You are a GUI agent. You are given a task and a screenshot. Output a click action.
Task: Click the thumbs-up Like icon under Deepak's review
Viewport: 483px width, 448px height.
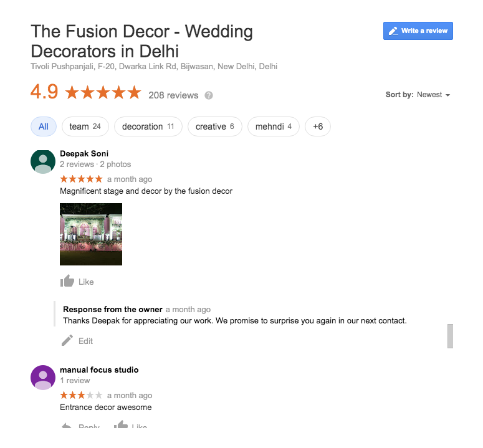[67, 281]
